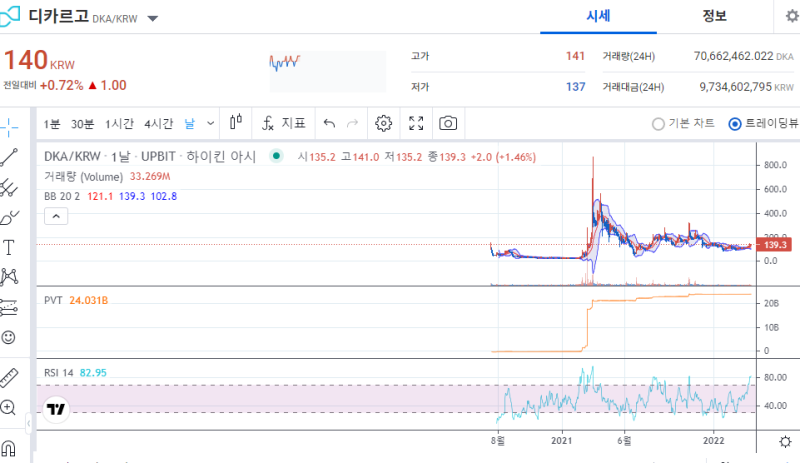
Task: Click the DKA/KRW 1날 UPBIT chart title
Action: (x=149, y=156)
